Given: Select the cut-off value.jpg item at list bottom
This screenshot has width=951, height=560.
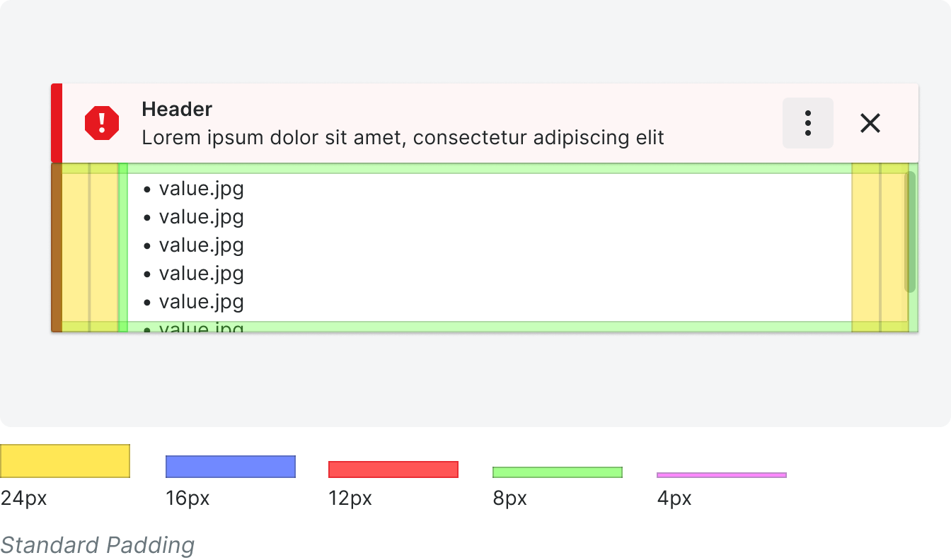Looking at the screenshot, I should 194,327.
